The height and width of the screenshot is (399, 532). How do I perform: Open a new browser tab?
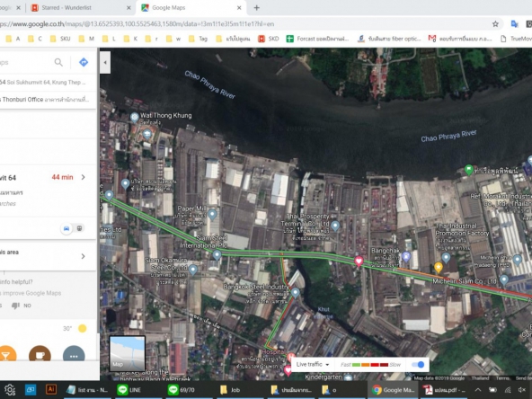click(256, 7)
